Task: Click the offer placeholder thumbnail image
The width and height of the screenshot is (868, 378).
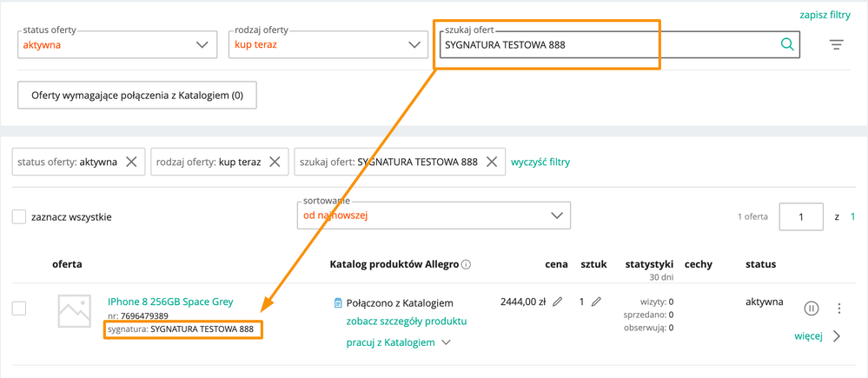Action: point(74,310)
